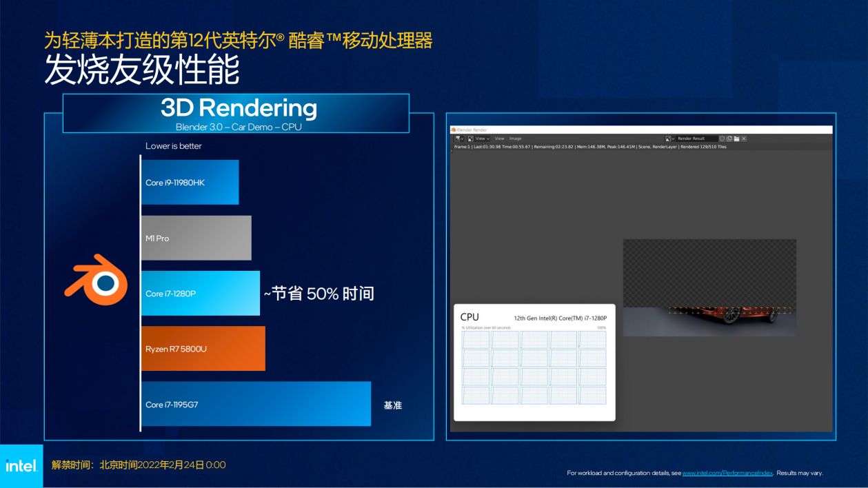Viewport: 868px width, 488px height.
Task: Click the Core i9-11980HK bar
Action: tap(190, 182)
